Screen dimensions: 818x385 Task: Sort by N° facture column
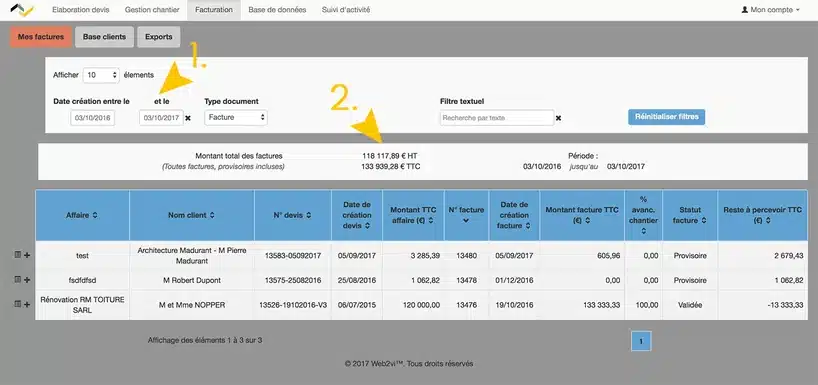(x=466, y=215)
